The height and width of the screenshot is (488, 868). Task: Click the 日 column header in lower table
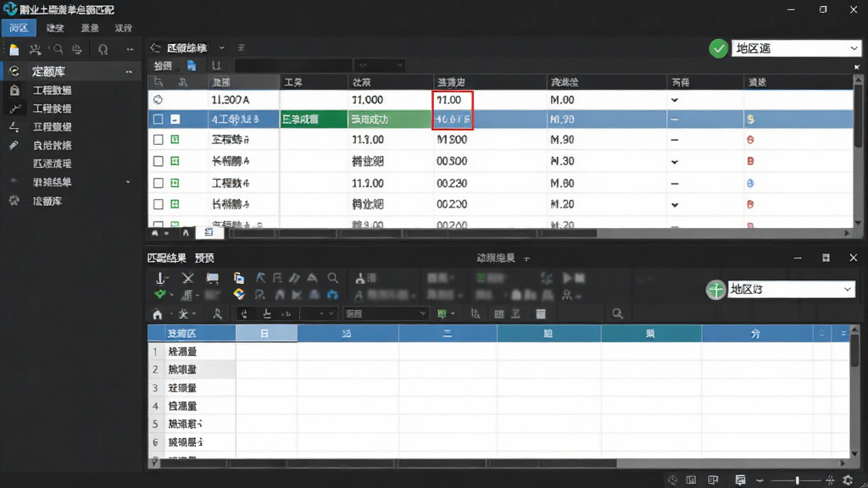(266, 333)
